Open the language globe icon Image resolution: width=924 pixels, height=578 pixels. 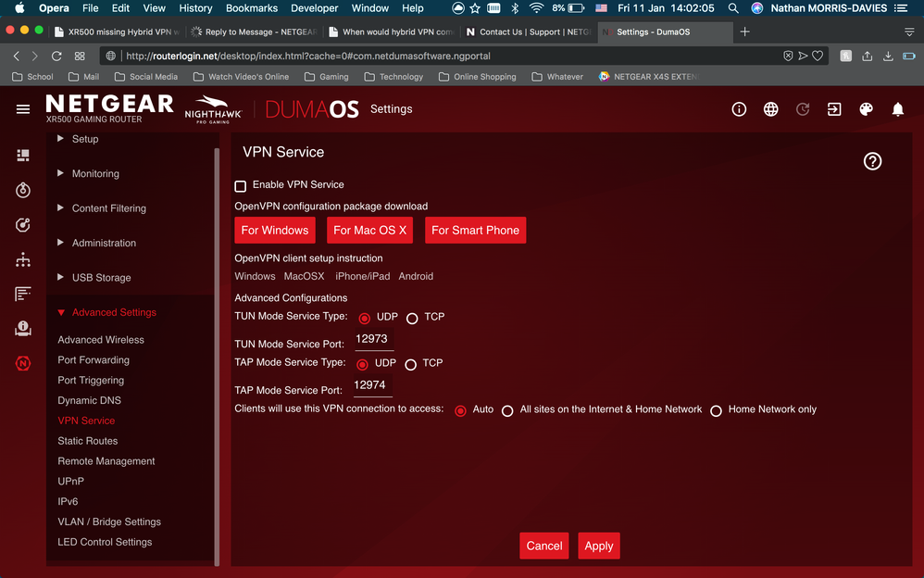pyautogui.click(x=770, y=108)
